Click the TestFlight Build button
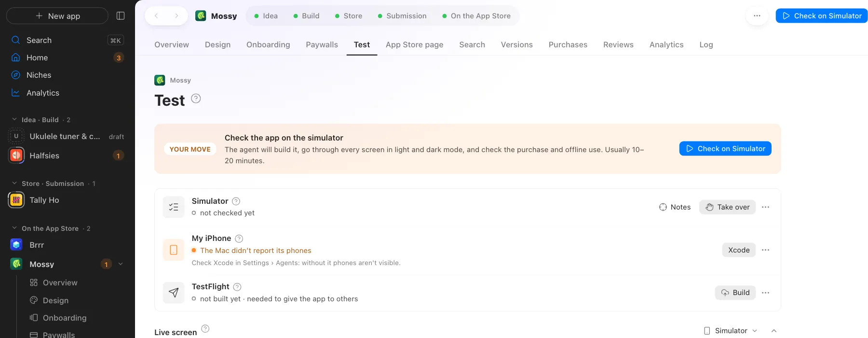Screen dimensions: 868x338 click(735, 293)
